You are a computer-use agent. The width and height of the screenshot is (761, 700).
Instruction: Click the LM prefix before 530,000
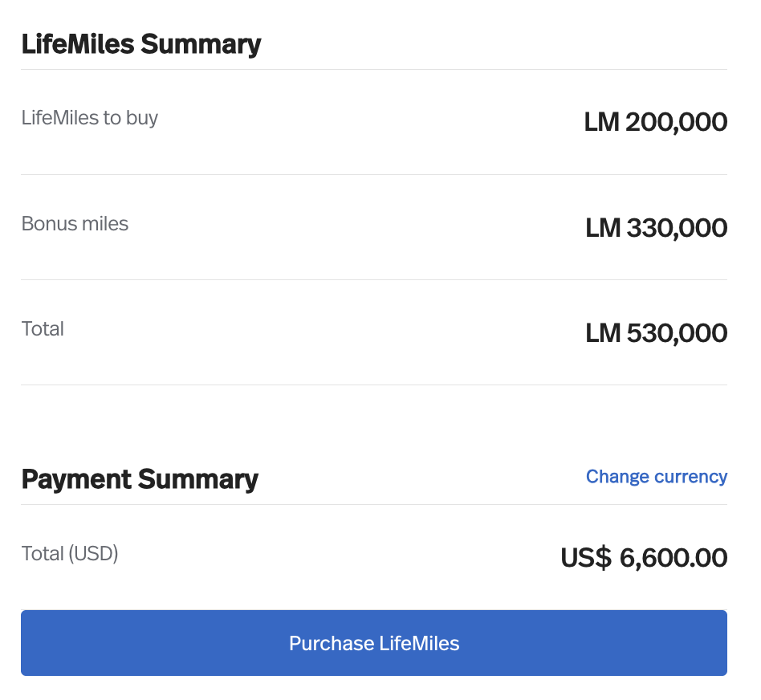coord(603,333)
